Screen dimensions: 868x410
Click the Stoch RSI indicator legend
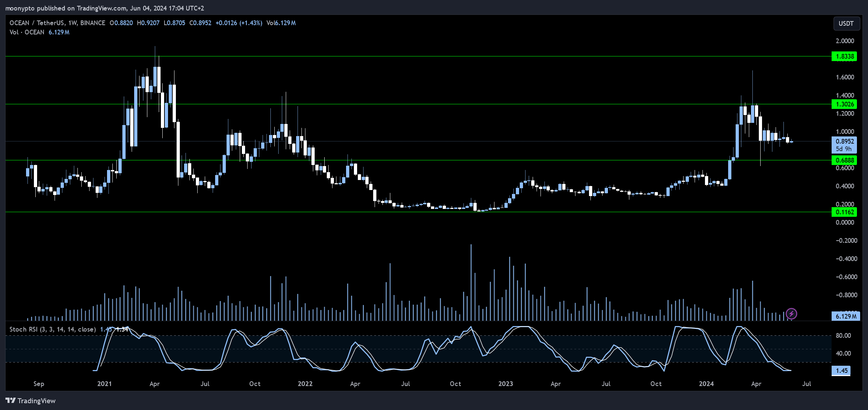point(52,329)
